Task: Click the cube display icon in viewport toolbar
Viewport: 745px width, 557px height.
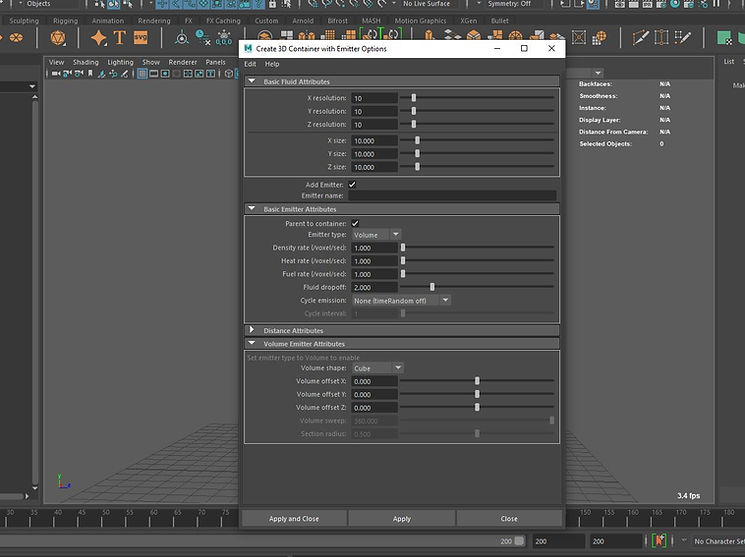Action: pos(229,73)
